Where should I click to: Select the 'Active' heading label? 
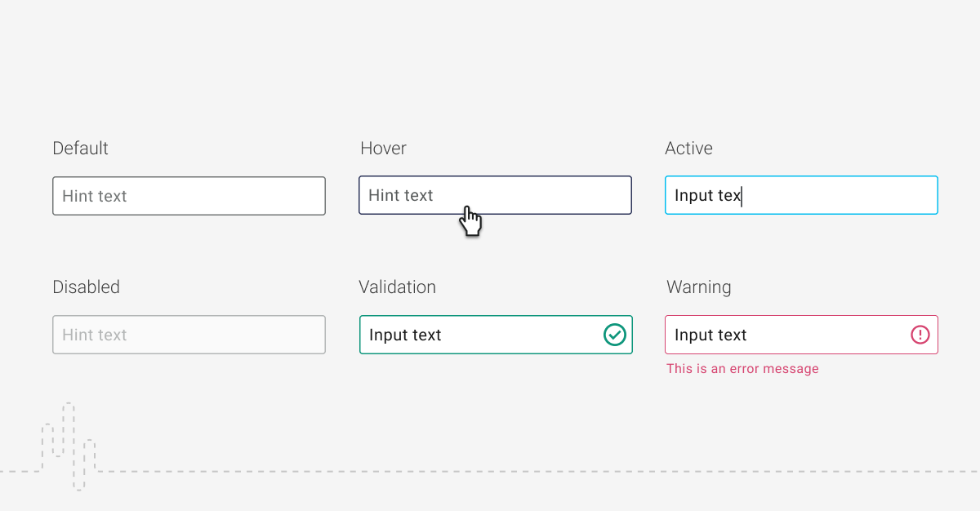tap(688, 149)
